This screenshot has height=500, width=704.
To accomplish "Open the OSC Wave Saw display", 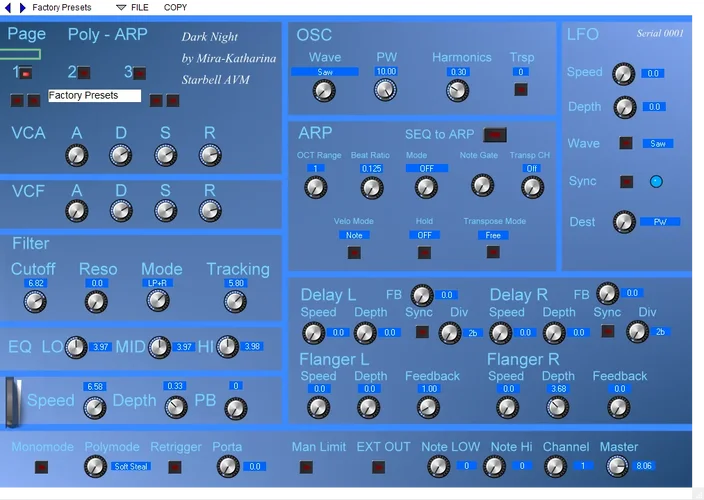I will pos(325,72).
